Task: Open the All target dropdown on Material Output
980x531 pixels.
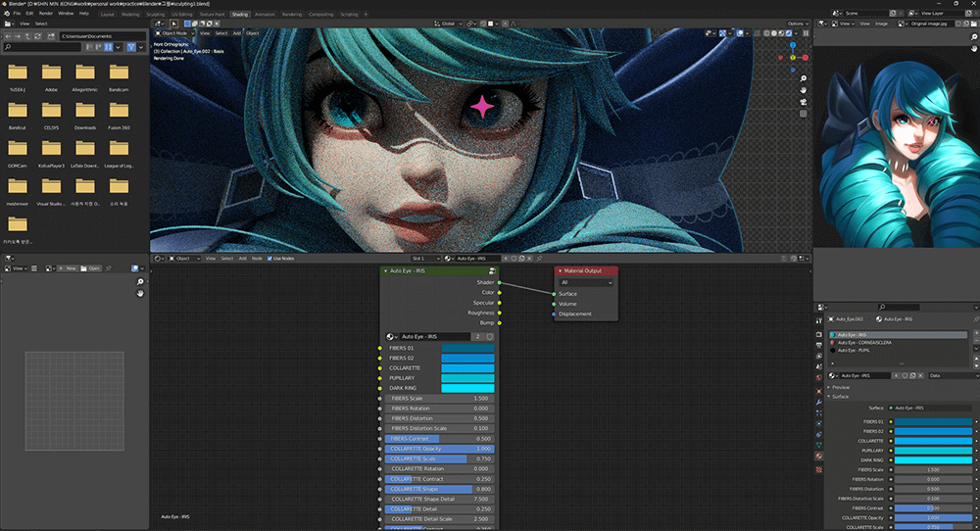Action: (586, 282)
